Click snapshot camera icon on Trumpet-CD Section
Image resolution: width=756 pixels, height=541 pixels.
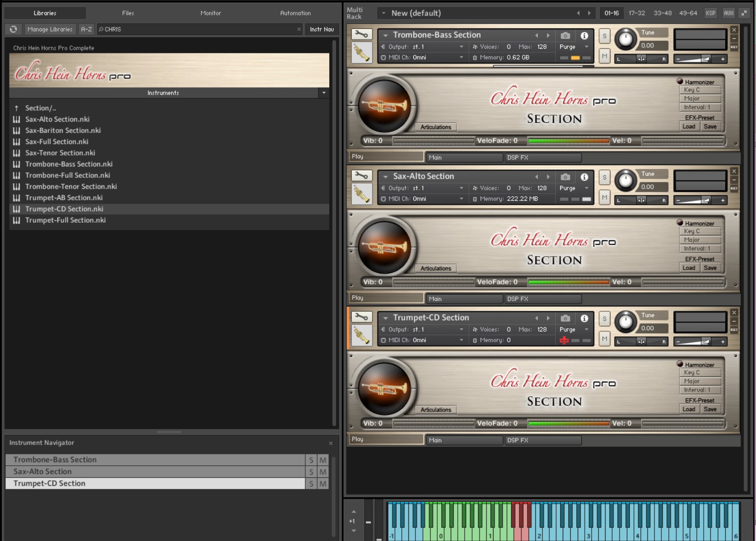565,318
